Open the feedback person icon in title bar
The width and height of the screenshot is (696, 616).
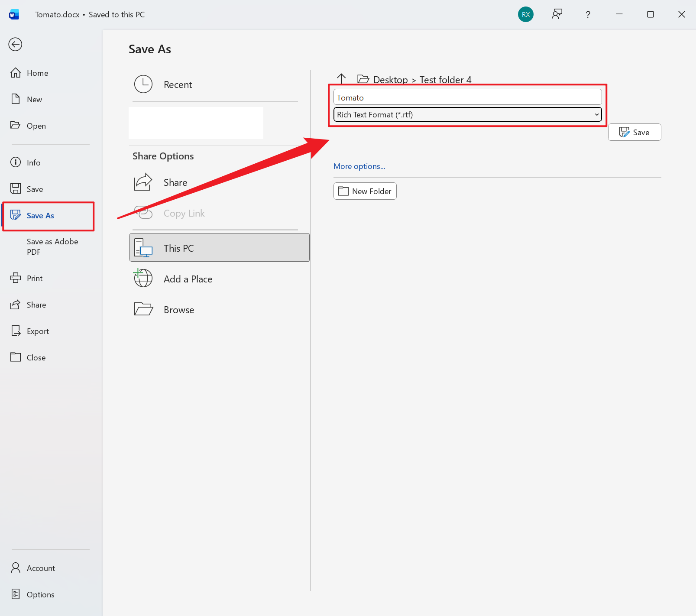click(557, 14)
